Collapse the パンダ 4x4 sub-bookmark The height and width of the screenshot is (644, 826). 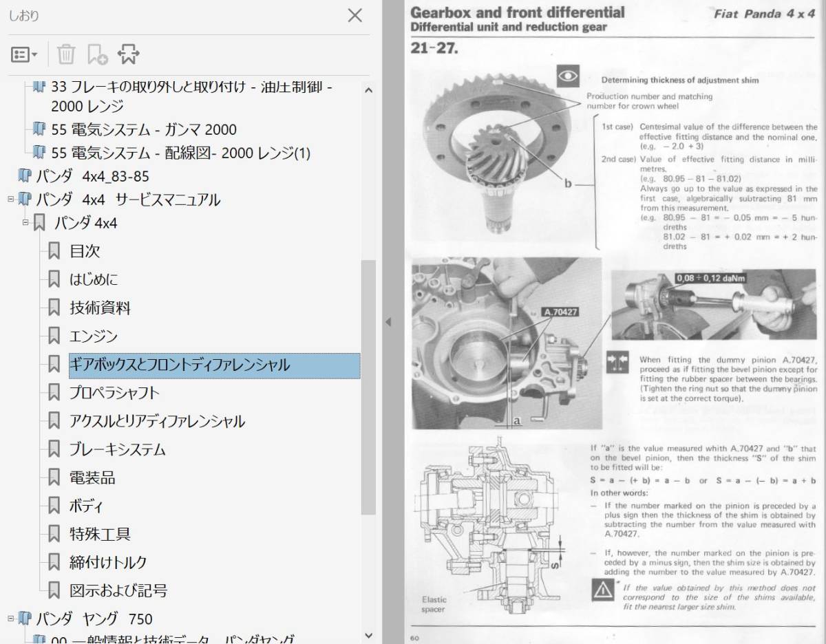[x=25, y=222]
